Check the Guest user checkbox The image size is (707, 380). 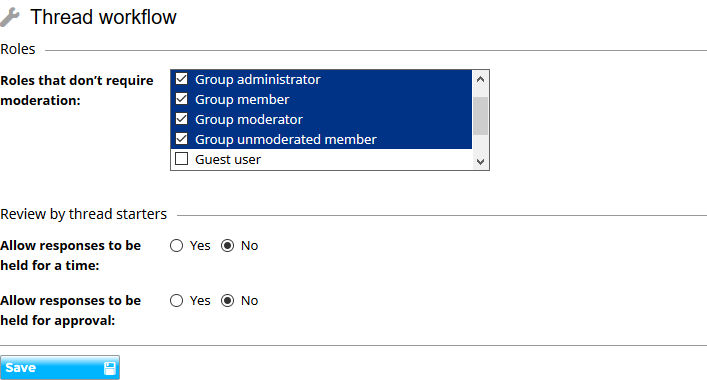point(181,159)
